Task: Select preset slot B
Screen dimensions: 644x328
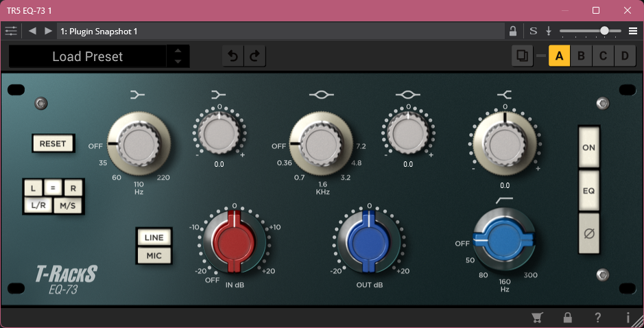Action: coord(581,56)
